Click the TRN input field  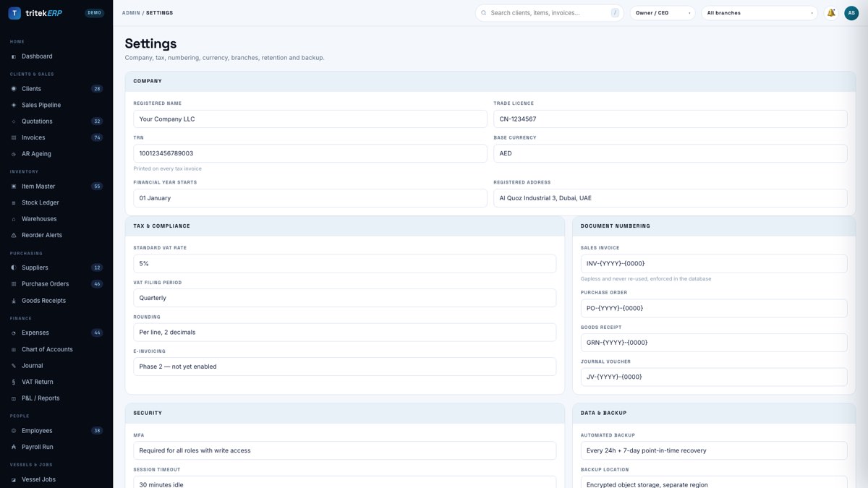(310, 153)
